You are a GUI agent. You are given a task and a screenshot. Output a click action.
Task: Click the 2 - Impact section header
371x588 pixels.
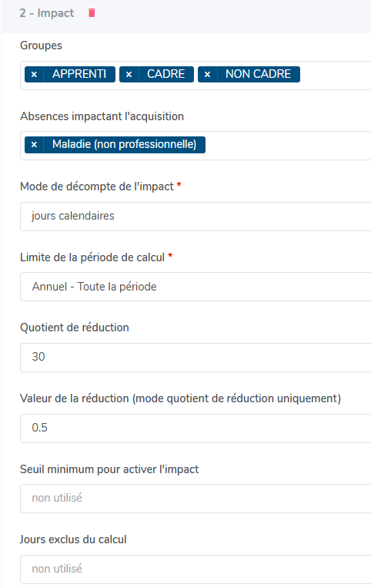pyautogui.click(x=47, y=13)
